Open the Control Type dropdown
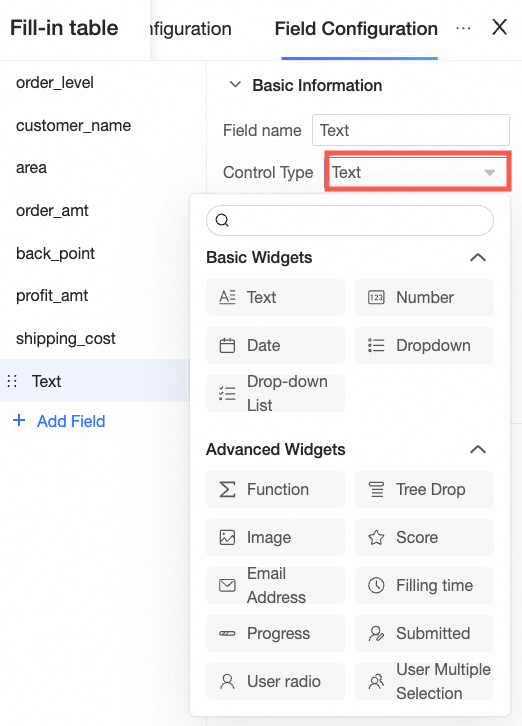522x726 pixels. [x=417, y=172]
